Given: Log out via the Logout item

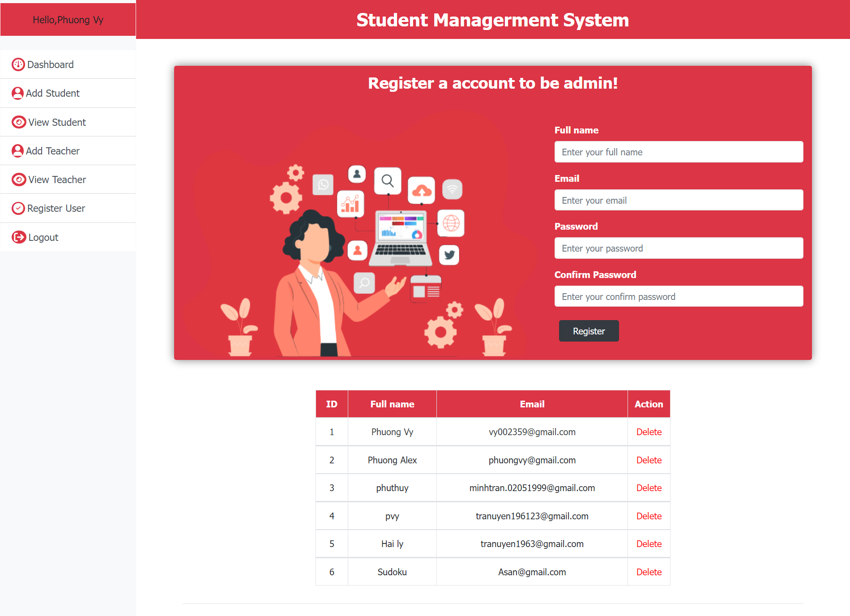Looking at the screenshot, I should (68, 237).
